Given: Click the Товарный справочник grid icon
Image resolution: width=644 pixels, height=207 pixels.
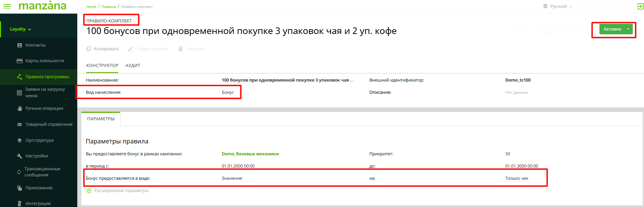Looking at the screenshot, I should [19, 124].
